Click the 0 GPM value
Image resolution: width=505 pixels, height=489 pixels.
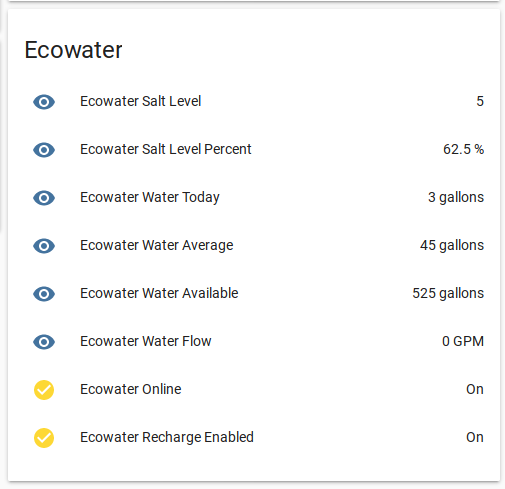point(463,341)
